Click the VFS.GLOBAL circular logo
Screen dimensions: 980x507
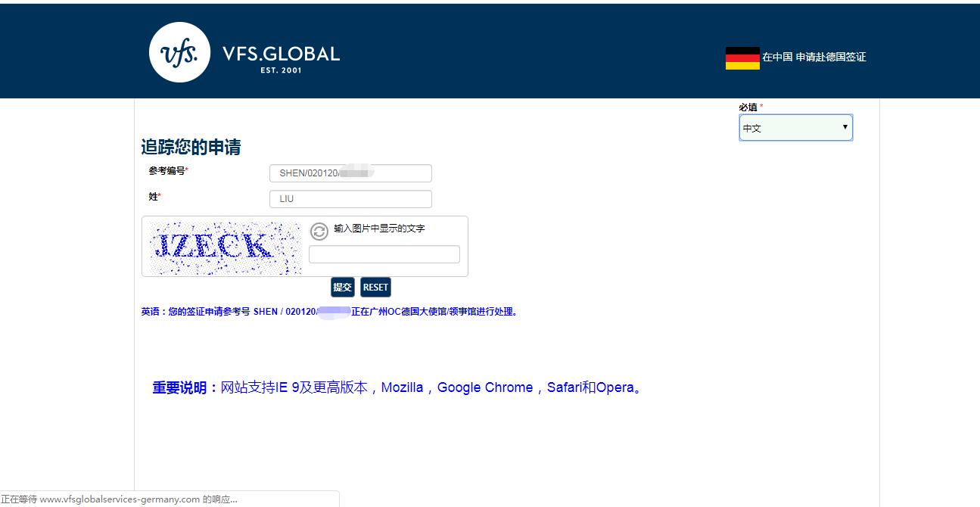179,51
